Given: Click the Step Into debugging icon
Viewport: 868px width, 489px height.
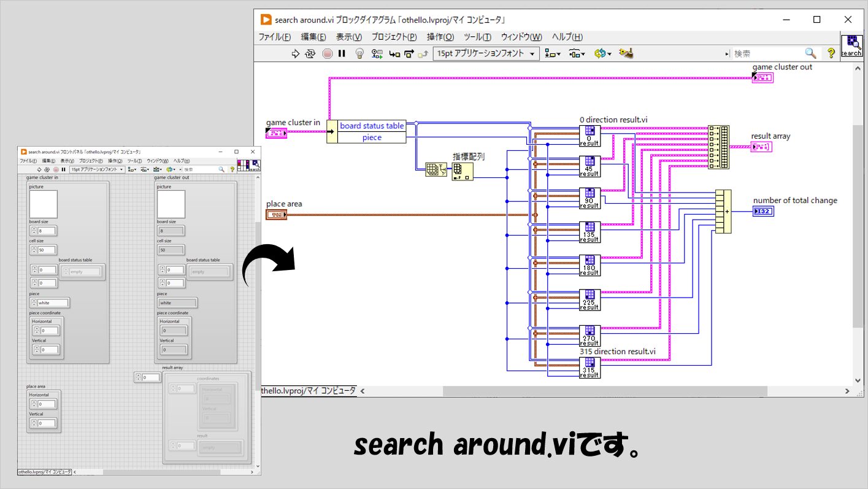Looking at the screenshot, I should pyautogui.click(x=394, y=53).
